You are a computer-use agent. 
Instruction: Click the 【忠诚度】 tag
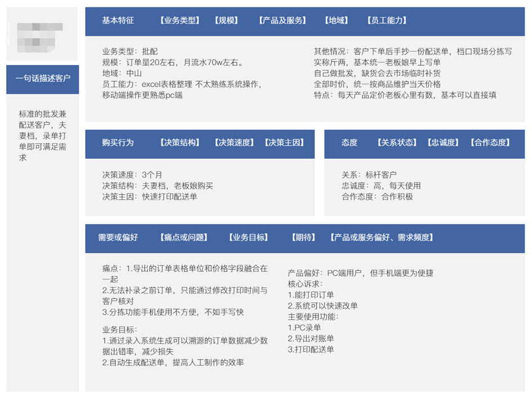[x=443, y=142]
